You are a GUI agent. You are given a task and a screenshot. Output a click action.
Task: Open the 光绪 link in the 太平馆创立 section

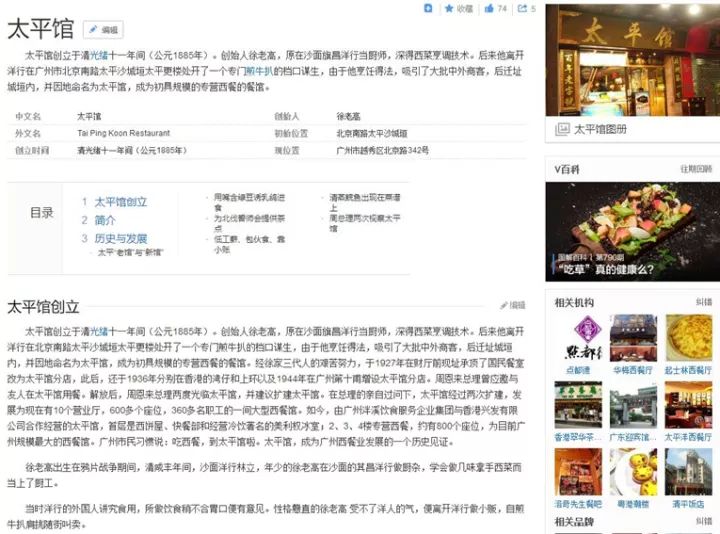(99, 332)
